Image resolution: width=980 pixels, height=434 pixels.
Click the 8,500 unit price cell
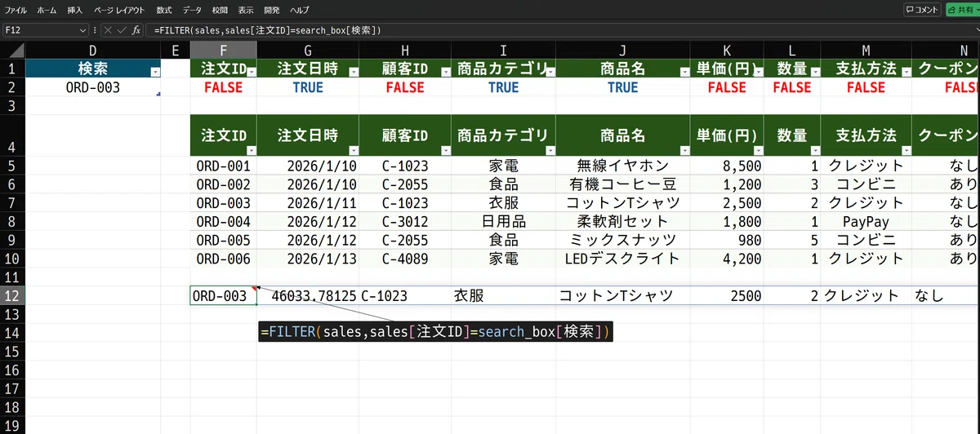coord(728,166)
